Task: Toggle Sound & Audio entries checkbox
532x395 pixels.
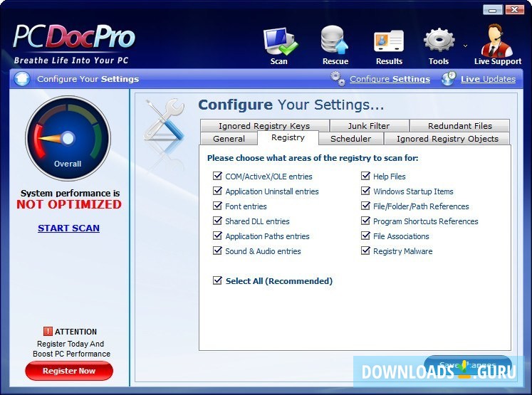Action: point(217,251)
